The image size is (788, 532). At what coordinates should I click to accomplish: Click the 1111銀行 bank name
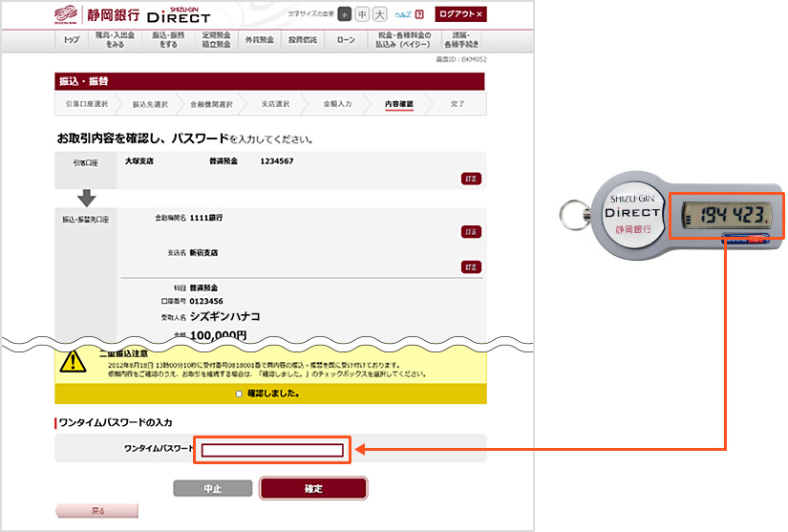coord(206,218)
